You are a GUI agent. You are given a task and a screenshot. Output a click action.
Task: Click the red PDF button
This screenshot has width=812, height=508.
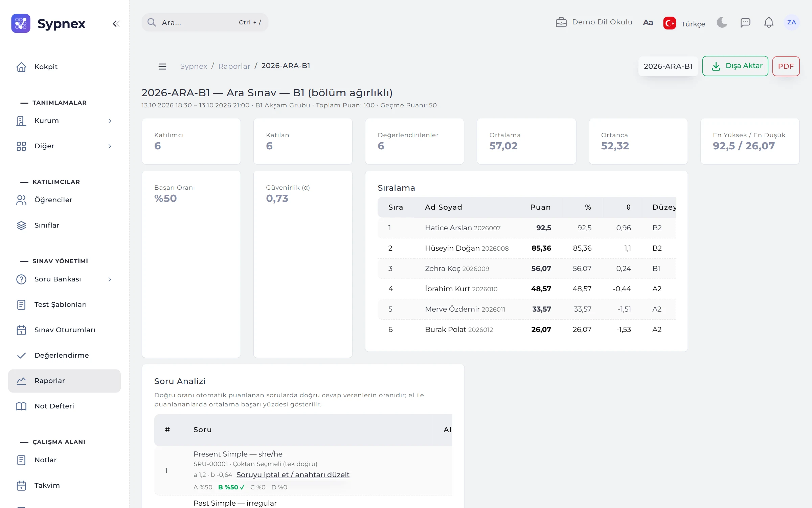click(x=786, y=66)
